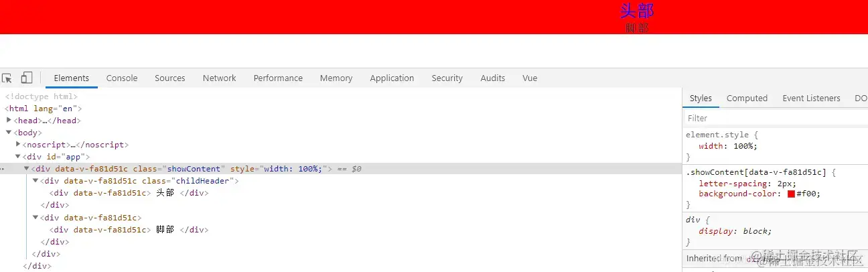Click the Filter styles input field
Image resolution: width=868 pixels, height=272 pixels.
click(x=776, y=118)
